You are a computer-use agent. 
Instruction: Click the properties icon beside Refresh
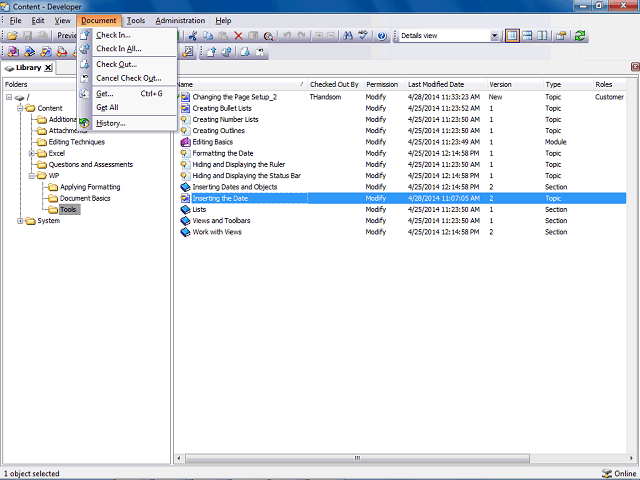click(561, 36)
